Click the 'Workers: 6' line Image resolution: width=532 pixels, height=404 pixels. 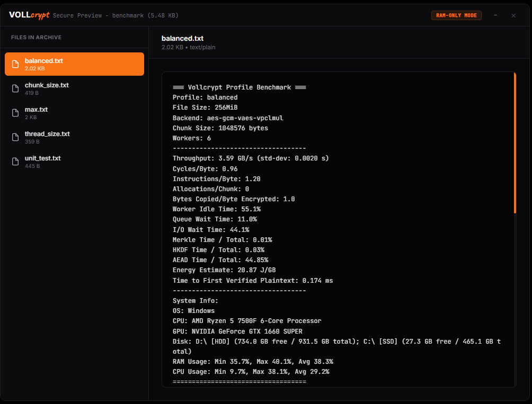[x=192, y=138]
